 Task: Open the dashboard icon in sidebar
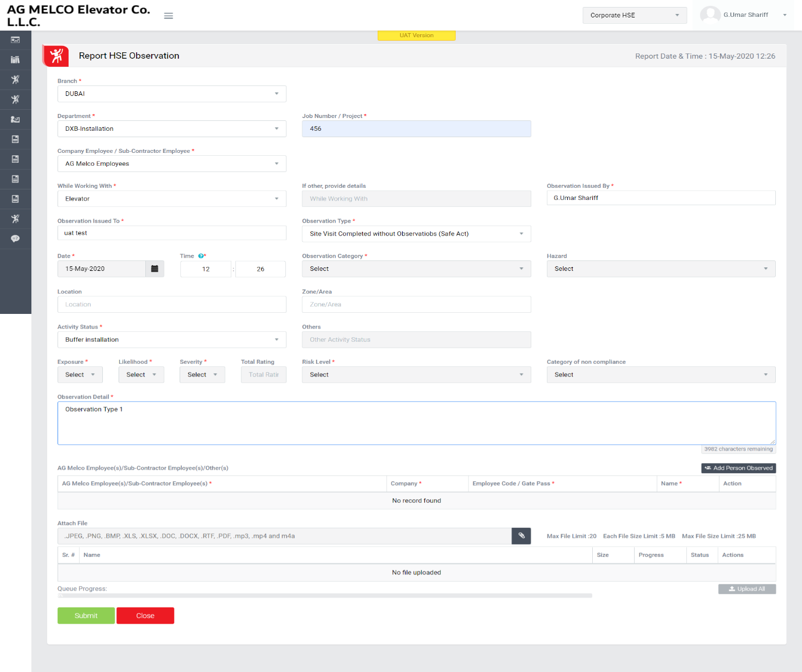click(15, 40)
